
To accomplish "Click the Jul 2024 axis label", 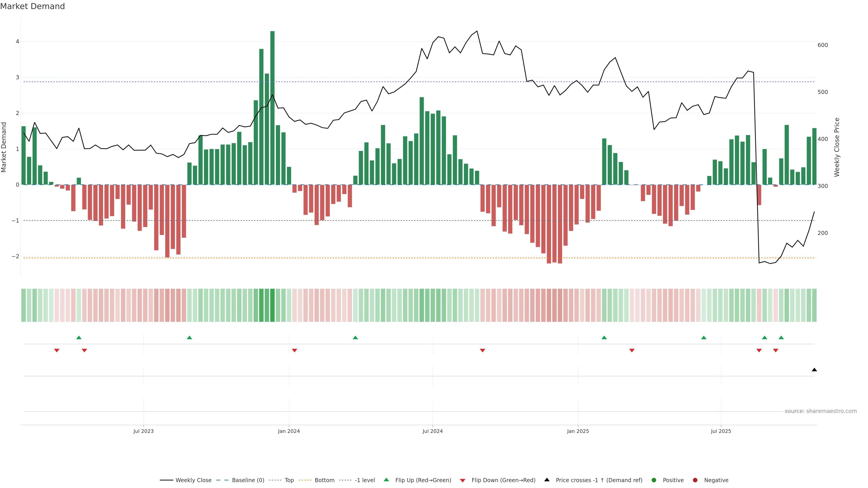I will pos(433,431).
